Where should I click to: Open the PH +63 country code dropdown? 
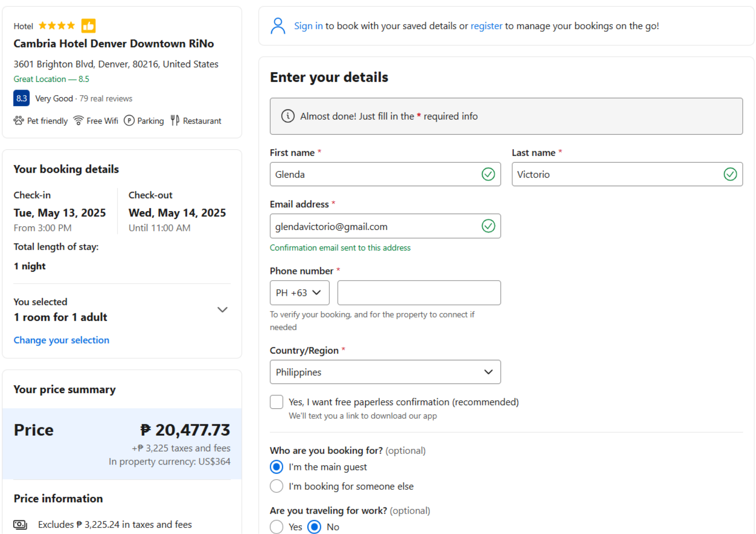click(299, 293)
